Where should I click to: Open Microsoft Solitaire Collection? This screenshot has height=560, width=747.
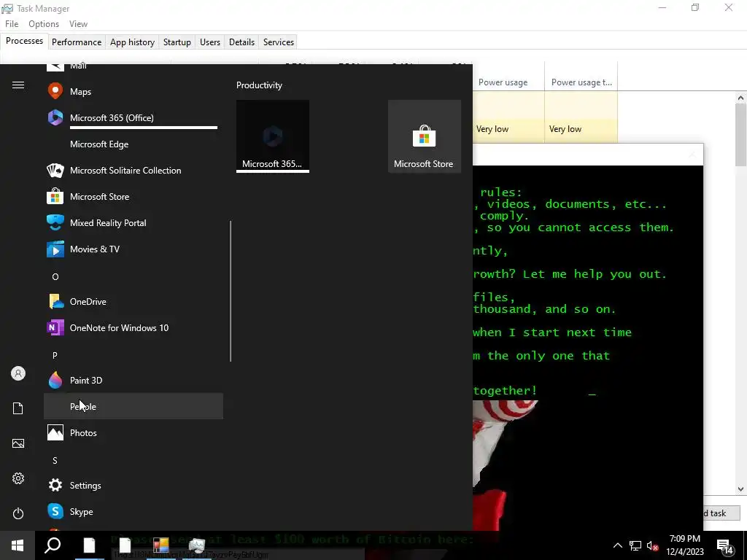133,170
